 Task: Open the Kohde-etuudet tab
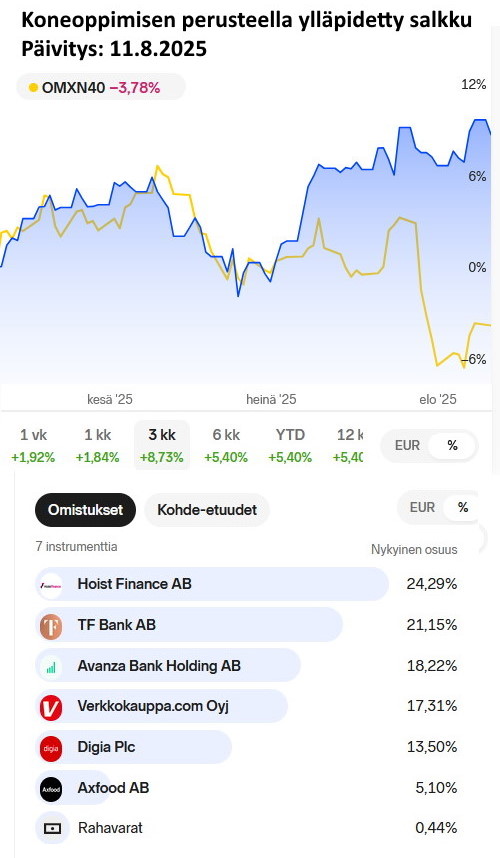pos(207,510)
